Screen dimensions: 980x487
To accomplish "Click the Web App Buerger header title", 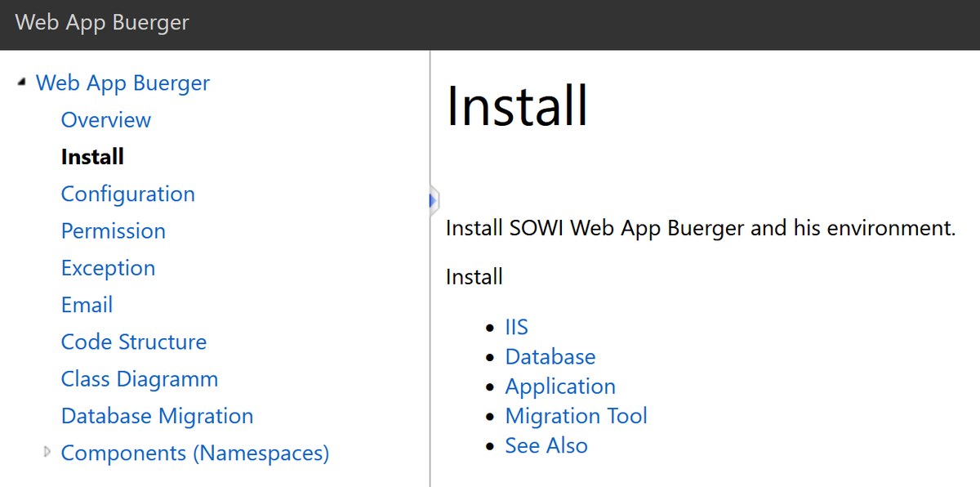I will point(102,22).
